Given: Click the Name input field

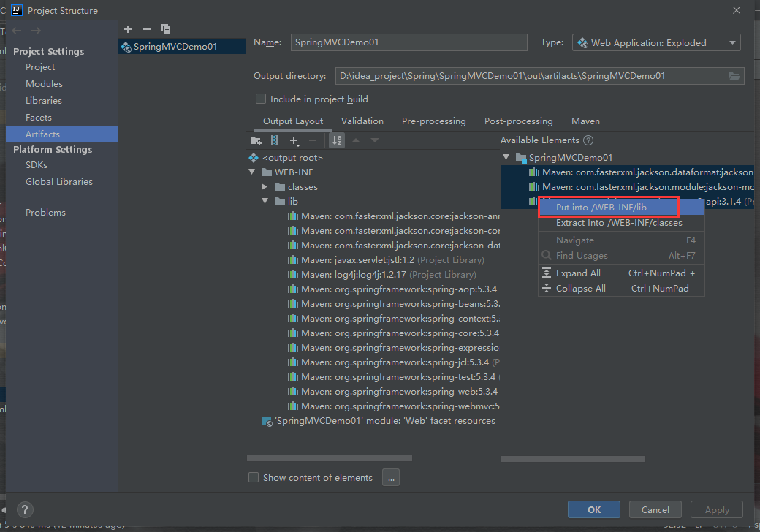Looking at the screenshot, I should click(x=408, y=42).
